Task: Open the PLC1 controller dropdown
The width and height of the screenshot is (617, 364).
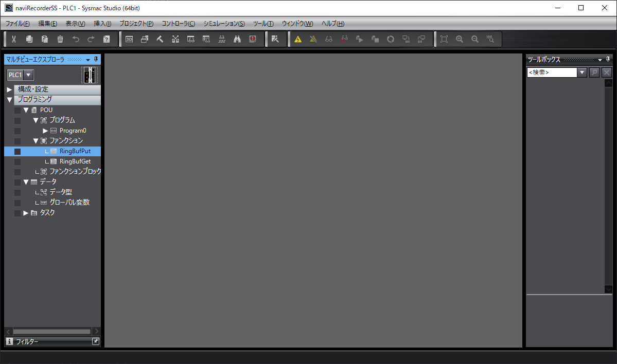Action: click(x=21, y=75)
